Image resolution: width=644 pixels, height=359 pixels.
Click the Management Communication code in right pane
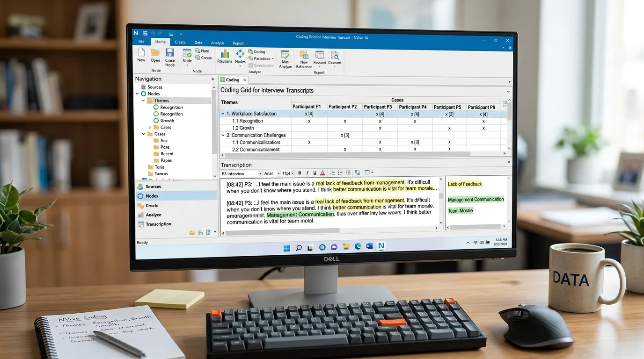[476, 200]
